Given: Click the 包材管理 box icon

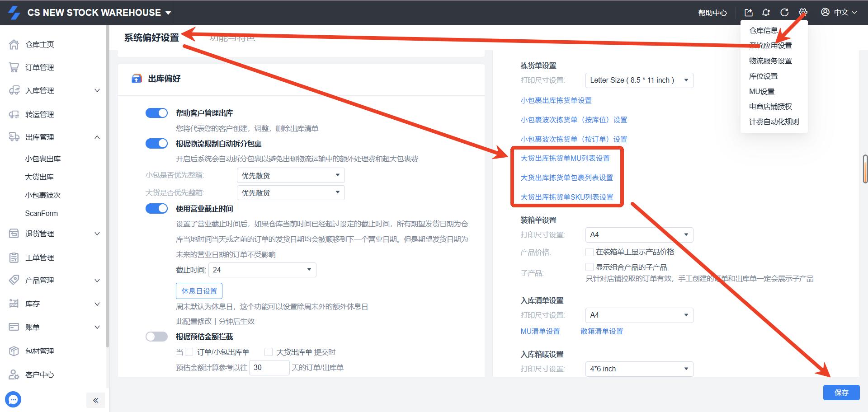Looking at the screenshot, I should tap(14, 351).
